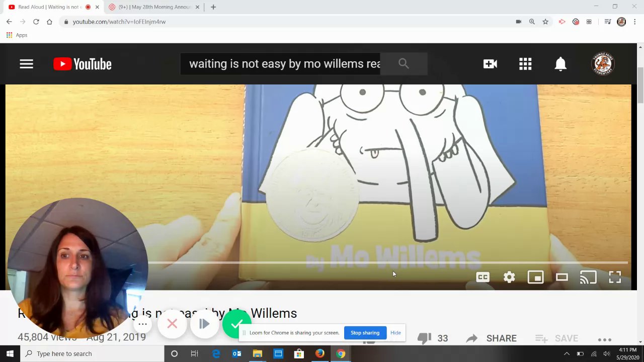Open Task View on the taskbar
This screenshot has width=644, height=362.
pos(195,353)
